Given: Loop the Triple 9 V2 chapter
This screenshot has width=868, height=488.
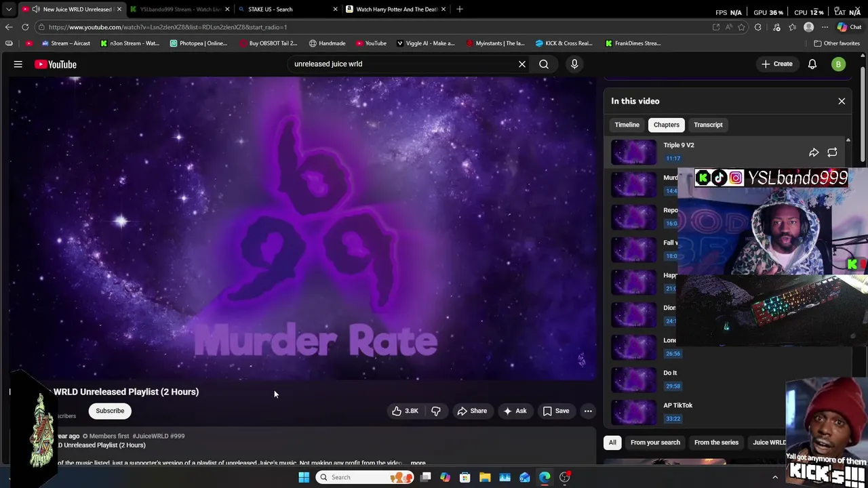Looking at the screenshot, I should tap(832, 152).
